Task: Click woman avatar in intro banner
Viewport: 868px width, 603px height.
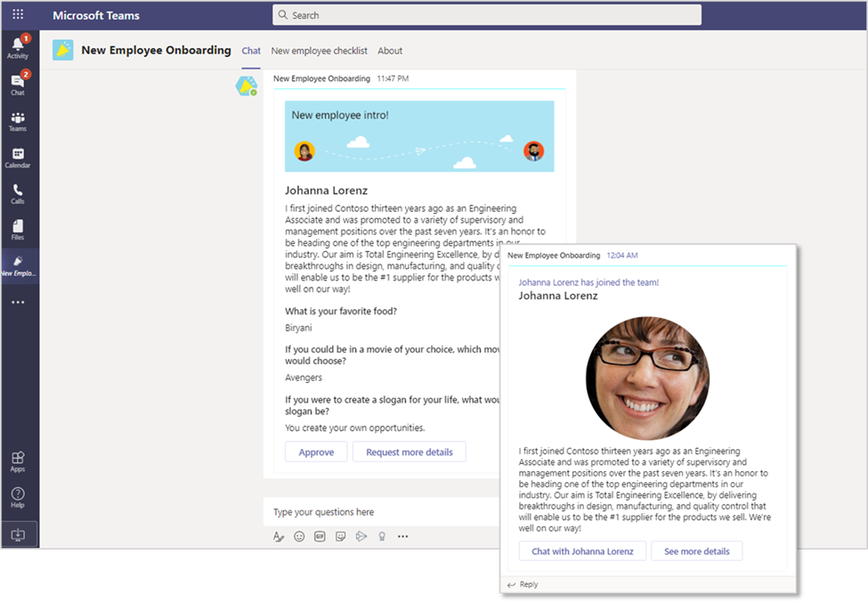Action: 304,151
